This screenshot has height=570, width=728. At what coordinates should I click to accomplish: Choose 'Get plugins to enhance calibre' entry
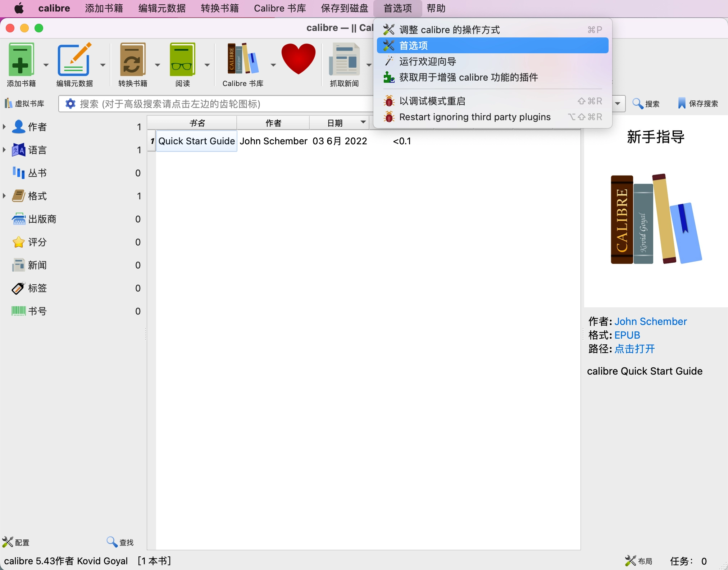492,77
